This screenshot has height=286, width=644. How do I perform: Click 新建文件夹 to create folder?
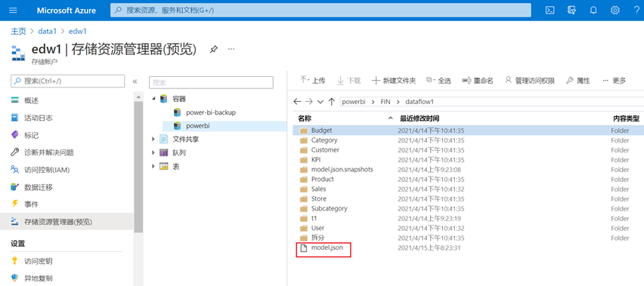tap(394, 81)
